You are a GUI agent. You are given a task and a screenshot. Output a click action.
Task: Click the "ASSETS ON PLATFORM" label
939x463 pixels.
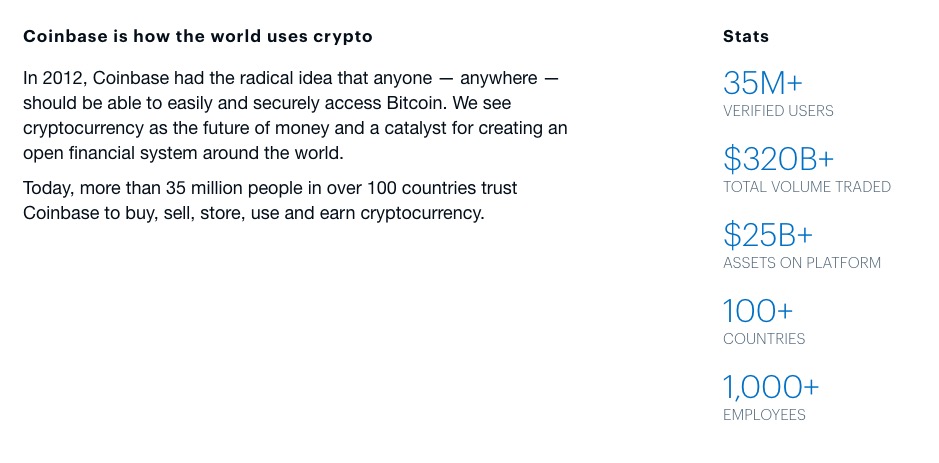[802, 263]
